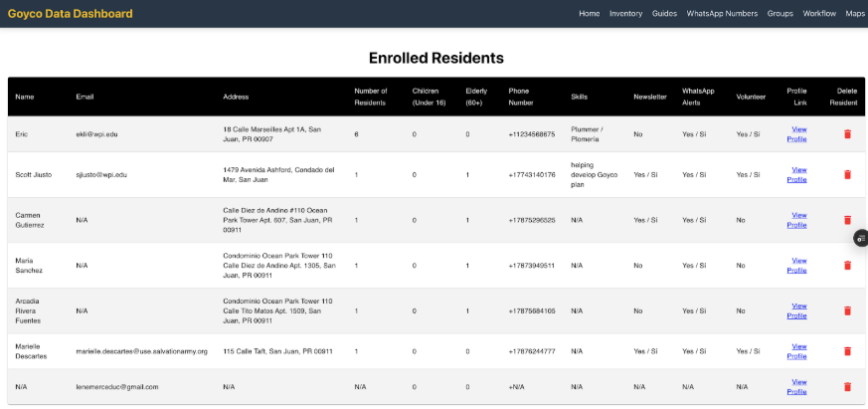Screen dimensions: 868x409
Task: Delete resident Eric with trash icon
Action: (x=847, y=134)
